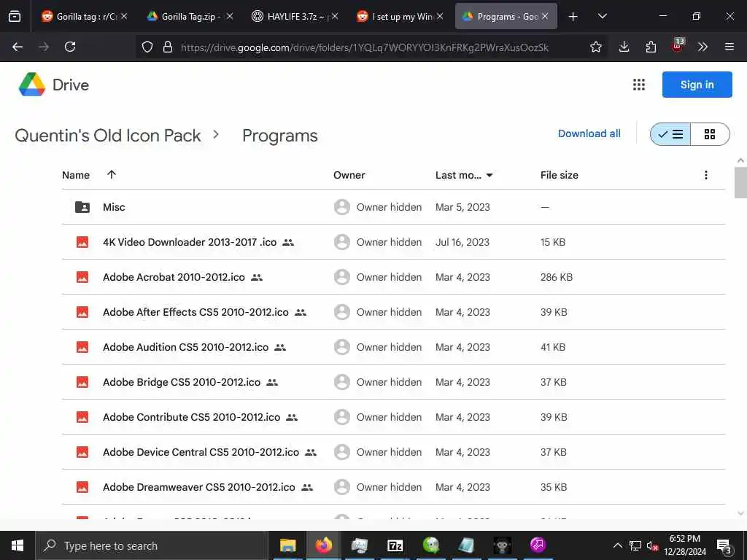This screenshot has width=747, height=560.
Task: Open the extensions puzzle icon
Action: (651, 47)
